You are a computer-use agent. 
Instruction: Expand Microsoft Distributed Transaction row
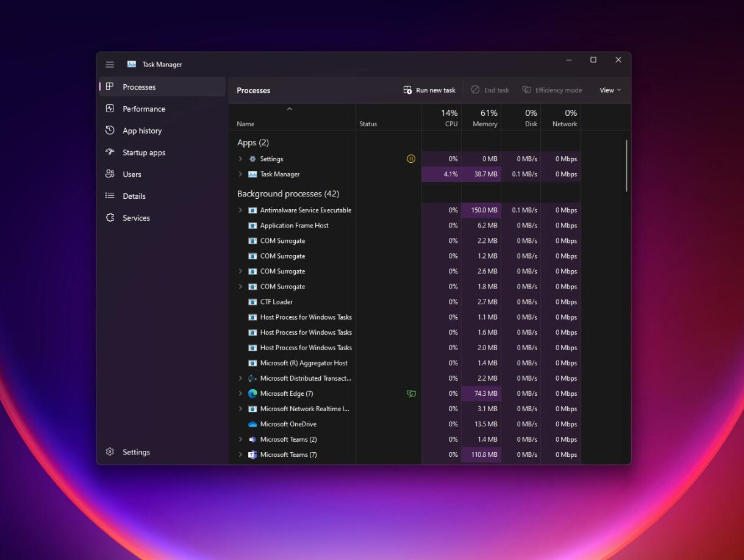[x=240, y=378]
